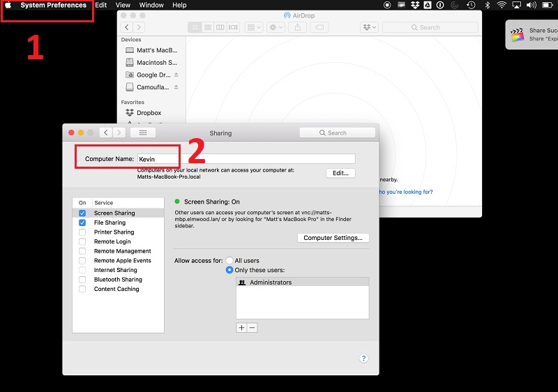Click the Finder search field

tap(430, 27)
